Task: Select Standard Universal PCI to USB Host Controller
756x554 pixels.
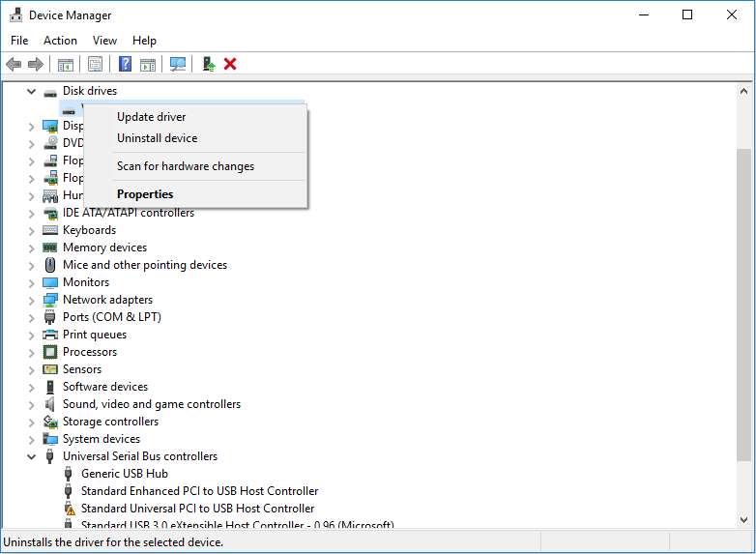Action: click(x=197, y=509)
